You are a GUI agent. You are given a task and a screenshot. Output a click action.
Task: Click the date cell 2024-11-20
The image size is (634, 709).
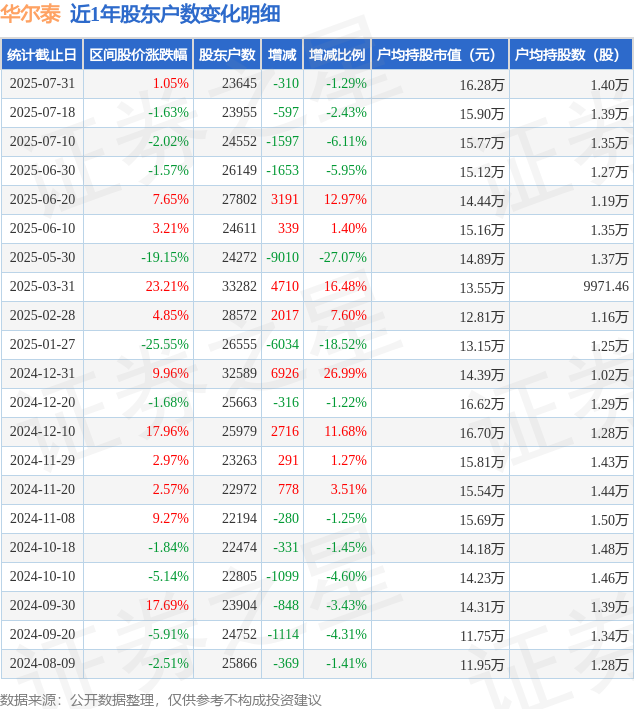(42, 489)
